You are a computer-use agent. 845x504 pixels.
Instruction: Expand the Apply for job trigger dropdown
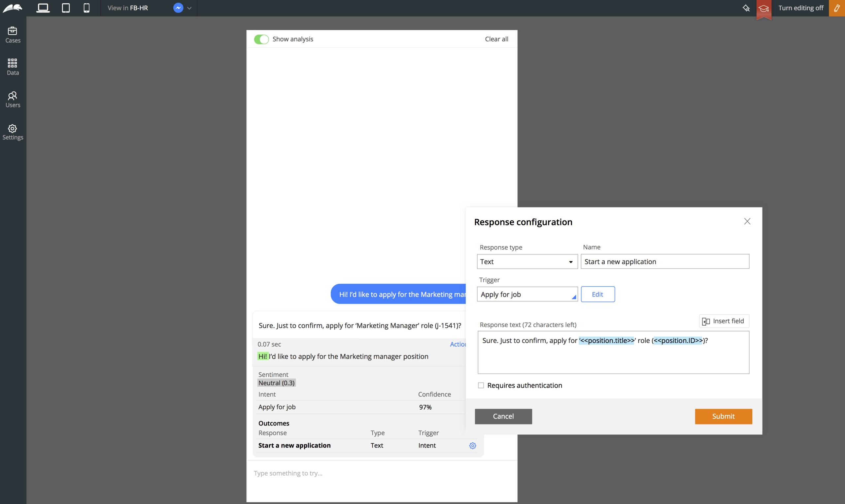tap(527, 294)
